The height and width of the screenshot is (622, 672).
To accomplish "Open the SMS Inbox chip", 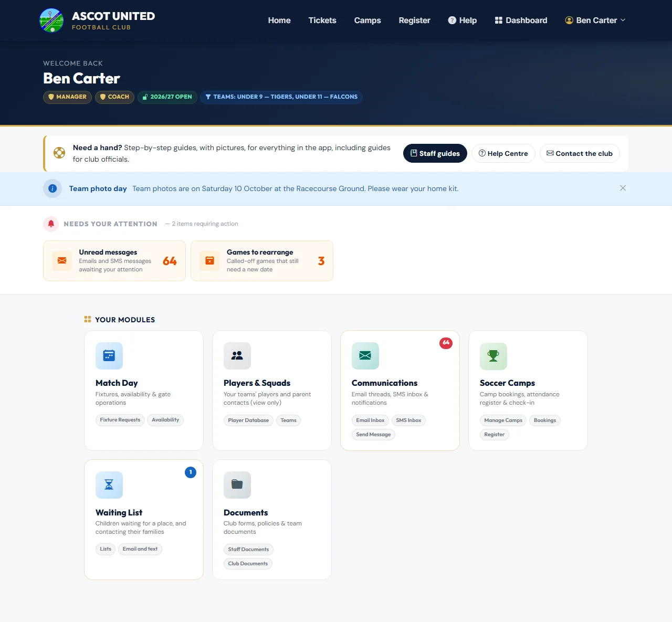I will click(x=408, y=420).
